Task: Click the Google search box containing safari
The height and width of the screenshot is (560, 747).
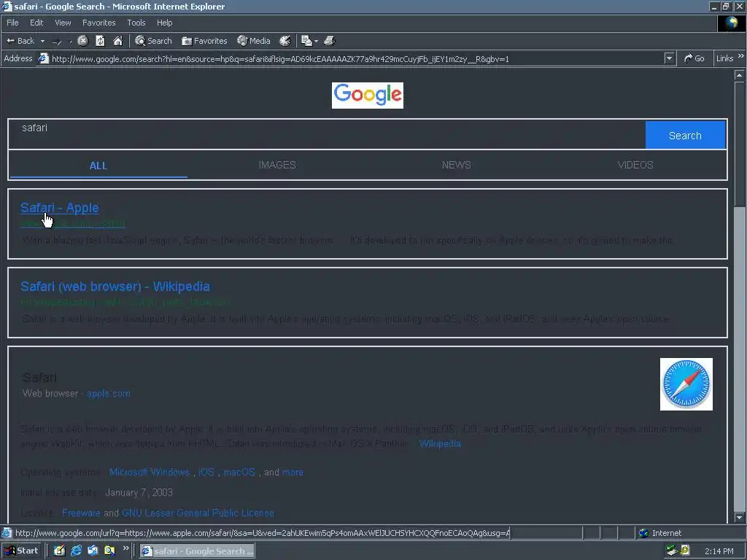Action: point(327,134)
